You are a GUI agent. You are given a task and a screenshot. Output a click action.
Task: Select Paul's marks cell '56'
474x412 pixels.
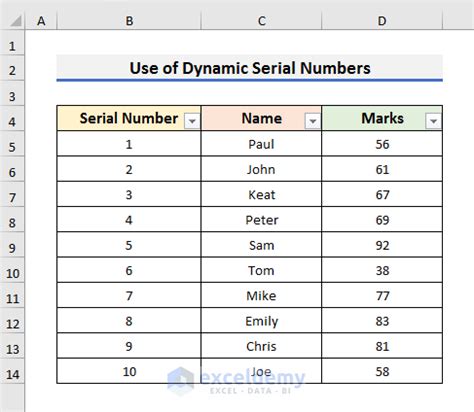coord(382,144)
